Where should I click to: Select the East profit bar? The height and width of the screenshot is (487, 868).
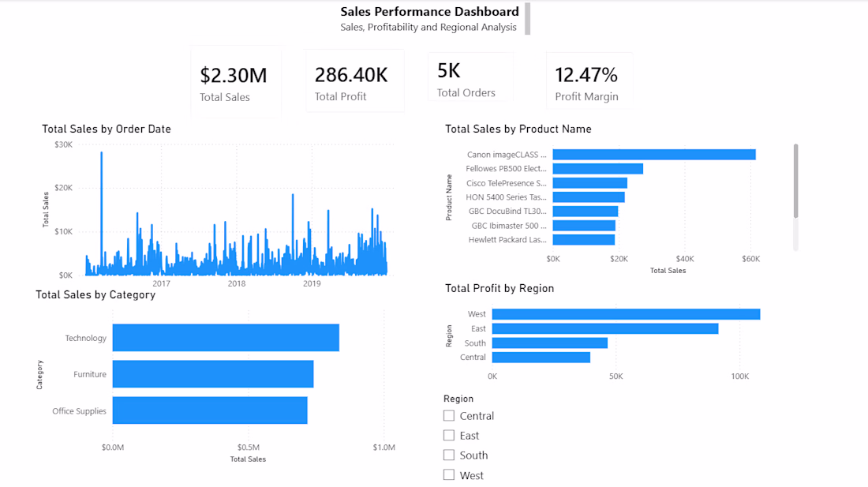pyautogui.click(x=605, y=328)
